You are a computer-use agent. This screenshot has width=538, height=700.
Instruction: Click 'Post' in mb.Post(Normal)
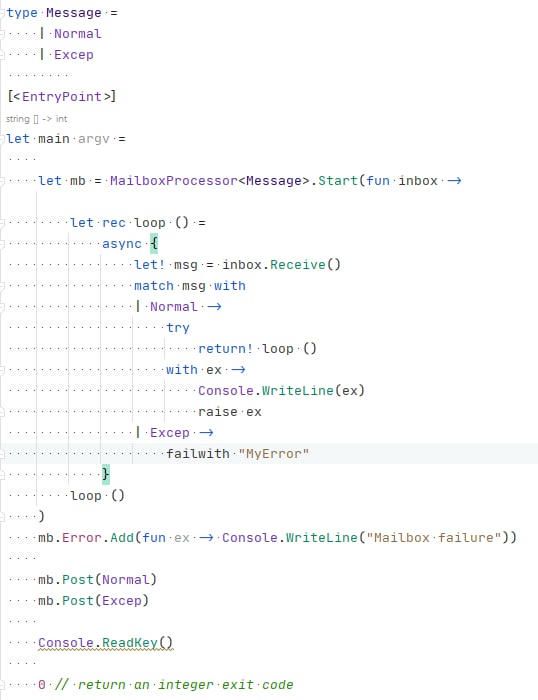(78, 579)
